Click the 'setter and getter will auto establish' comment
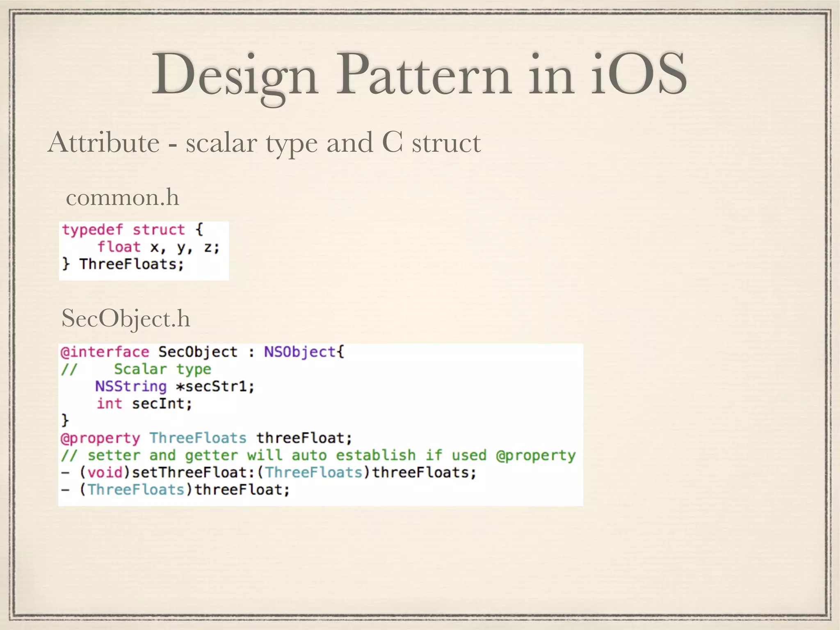840x630 pixels. [x=318, y=455]
